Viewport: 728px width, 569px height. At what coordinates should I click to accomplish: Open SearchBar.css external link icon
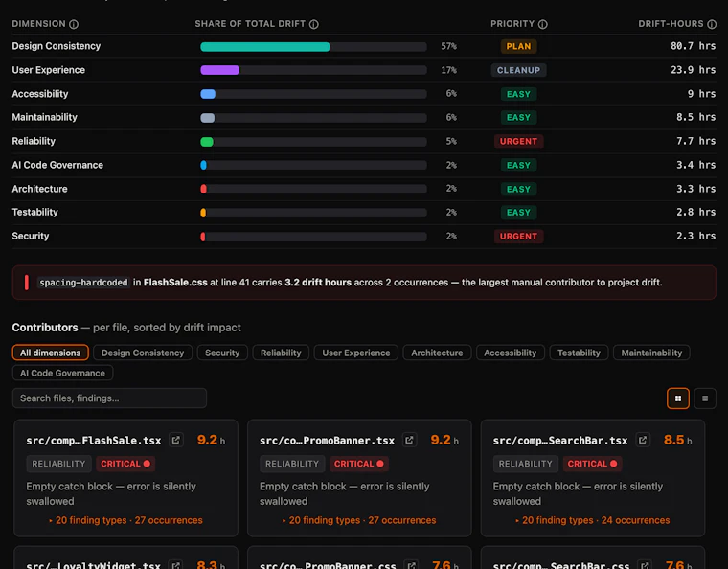point(645,565)
